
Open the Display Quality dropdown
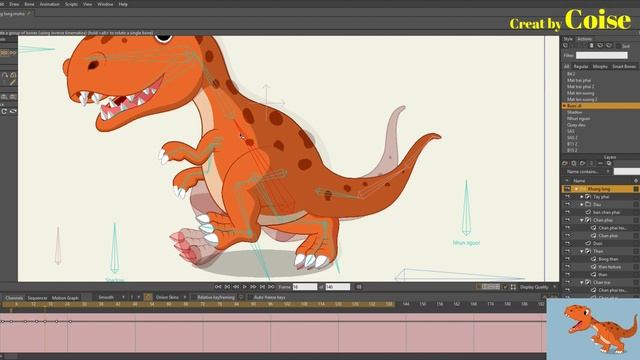click(x=538, y=287)
